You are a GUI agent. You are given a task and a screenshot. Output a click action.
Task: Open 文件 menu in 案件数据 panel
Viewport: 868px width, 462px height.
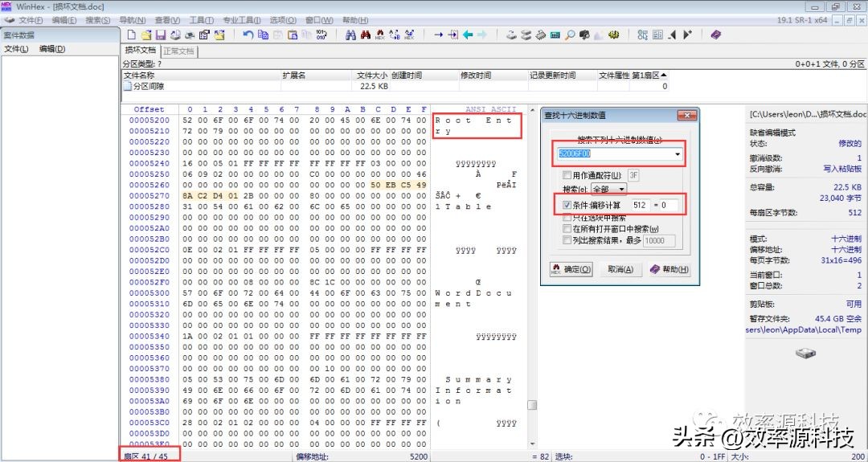tap(16, 49)
